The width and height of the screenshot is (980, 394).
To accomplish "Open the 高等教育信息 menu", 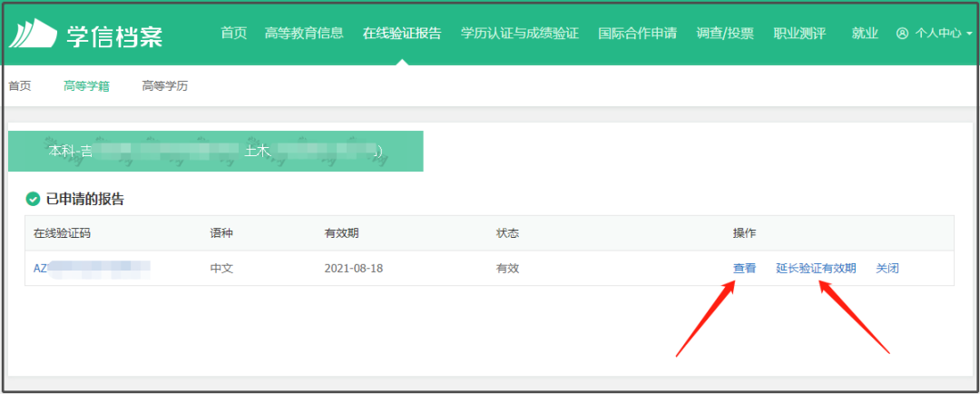I will pyautogui.click(x=304, y=34).
